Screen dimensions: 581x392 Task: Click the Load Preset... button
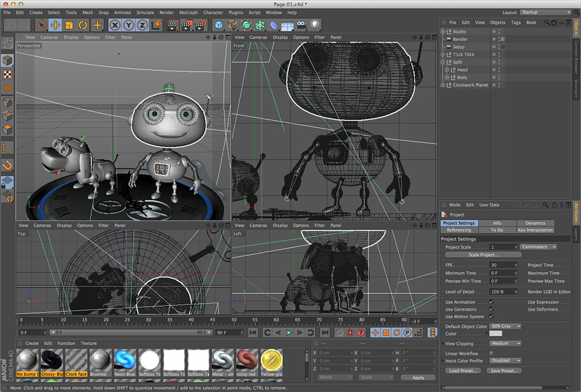tap(463, 371)
